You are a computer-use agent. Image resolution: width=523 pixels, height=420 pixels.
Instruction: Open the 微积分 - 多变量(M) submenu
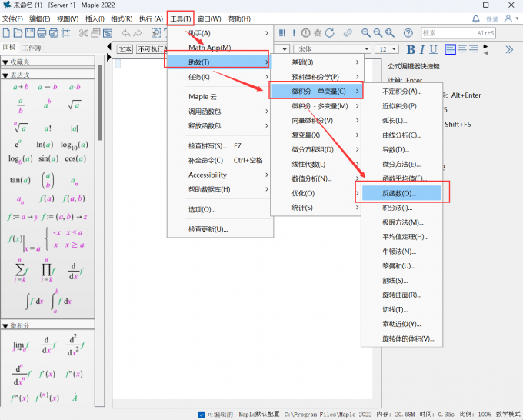pyautogui.click(x=315, y=106)
